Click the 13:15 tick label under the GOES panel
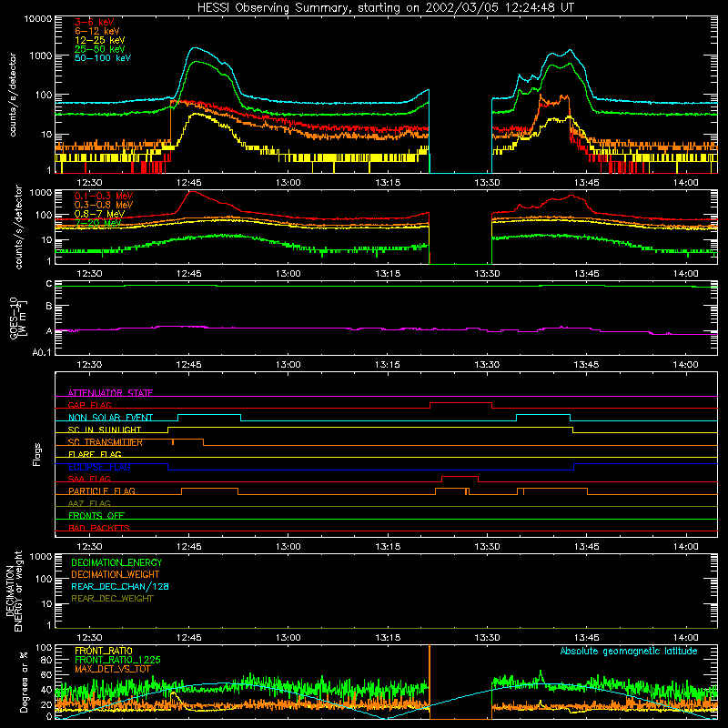This screenshot has width=728, height=728. tap(388, 365)
